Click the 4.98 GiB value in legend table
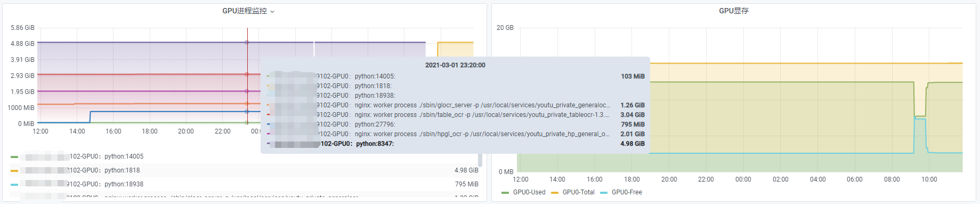This screenshot has height=204, width=980. pyautogui.click(x=466, y=170)
